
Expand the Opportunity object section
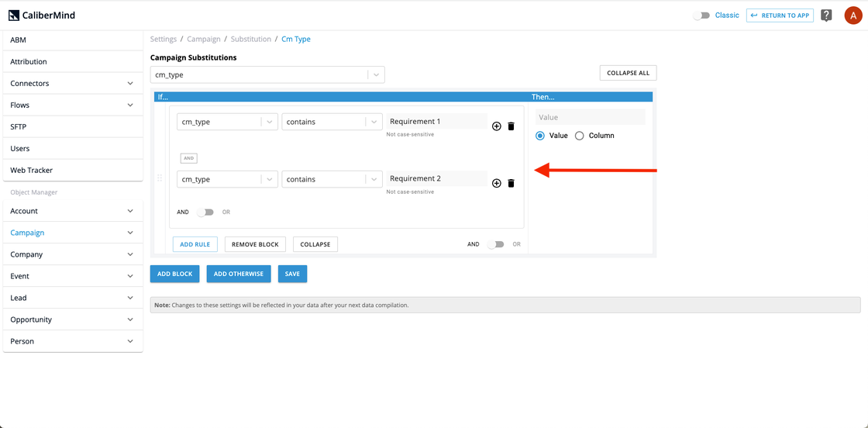[73, 319]
